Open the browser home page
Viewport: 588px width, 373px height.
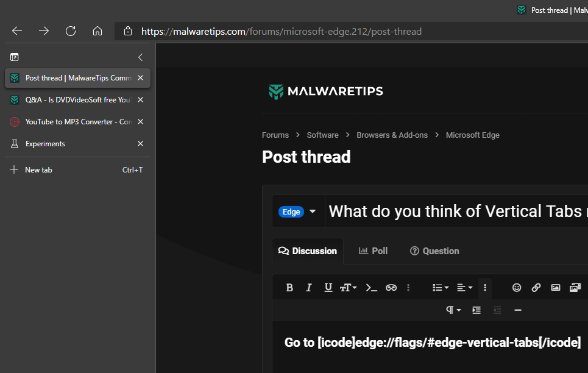[97, 31]
